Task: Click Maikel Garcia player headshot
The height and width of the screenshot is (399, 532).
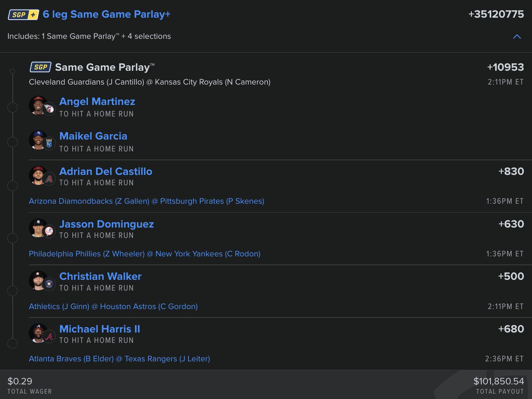Action: pos(38,140)
